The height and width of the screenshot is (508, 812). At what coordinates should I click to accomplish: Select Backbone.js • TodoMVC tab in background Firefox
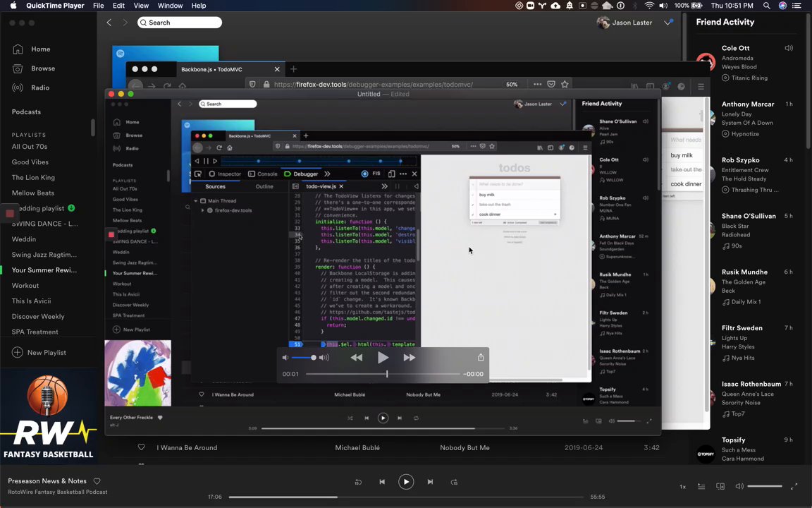click(x=230, y=69)
